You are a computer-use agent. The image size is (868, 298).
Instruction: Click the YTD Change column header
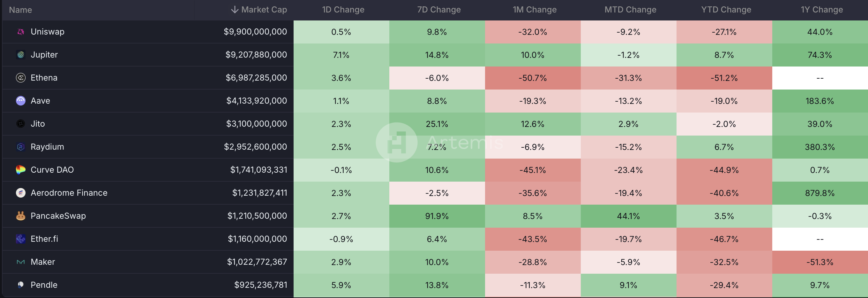coord(726,10)
